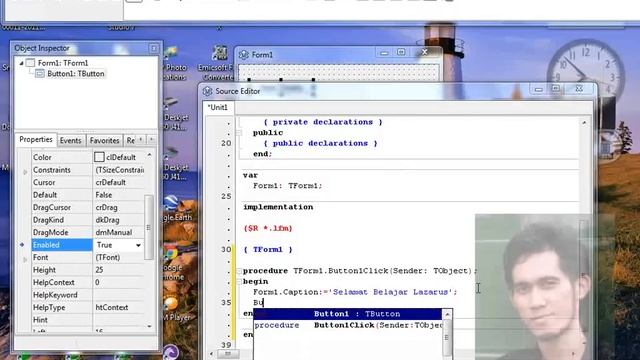Select the Hint property row
This screenshot has height=360, width=640.
tap(88, 320)
